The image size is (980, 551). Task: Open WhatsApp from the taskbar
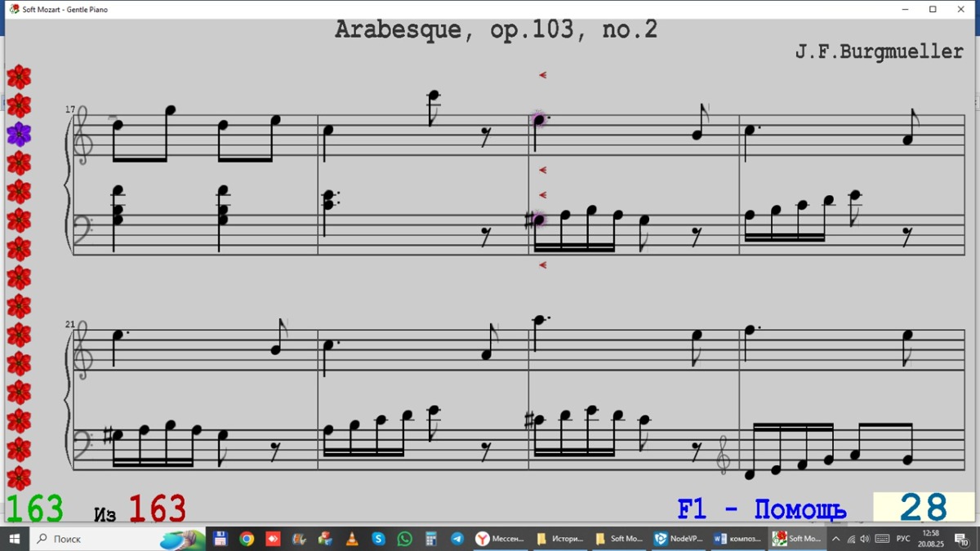[404, 539]
